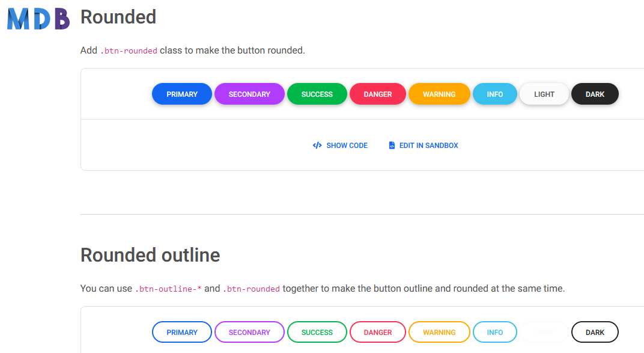Open the example in sandbox
This screenshot has width=644, height=353.
click(424, 145)
